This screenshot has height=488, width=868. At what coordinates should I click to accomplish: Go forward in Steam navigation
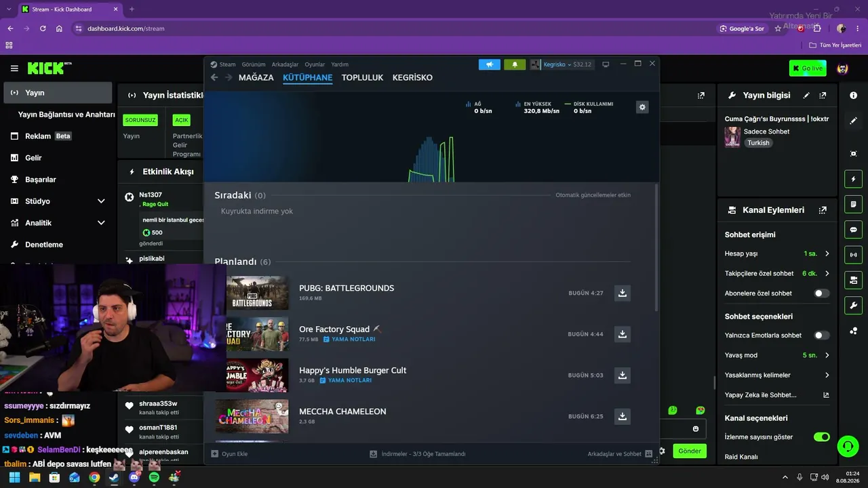pos(229,77)
